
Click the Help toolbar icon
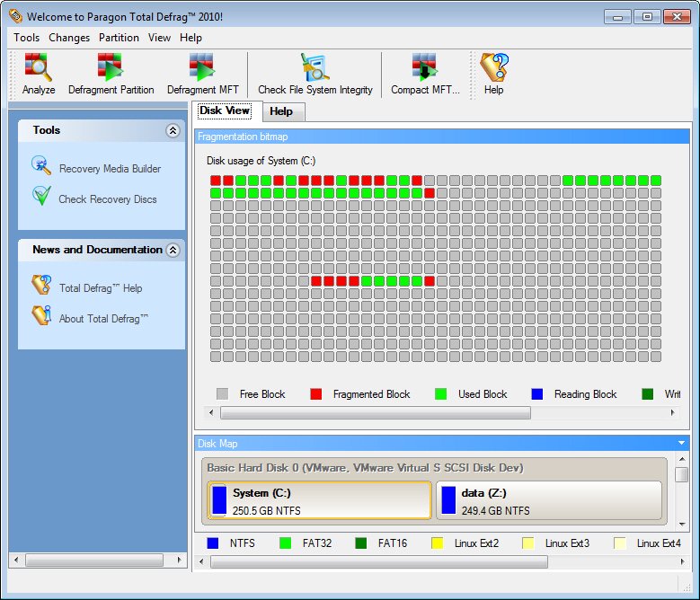point(493,74)
